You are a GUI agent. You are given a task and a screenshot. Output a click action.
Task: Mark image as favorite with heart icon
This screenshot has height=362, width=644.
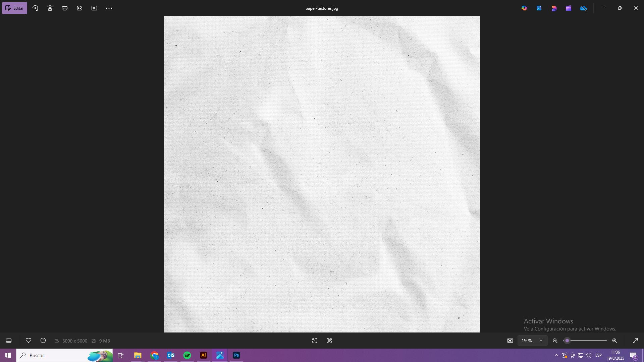click(29, 341)
